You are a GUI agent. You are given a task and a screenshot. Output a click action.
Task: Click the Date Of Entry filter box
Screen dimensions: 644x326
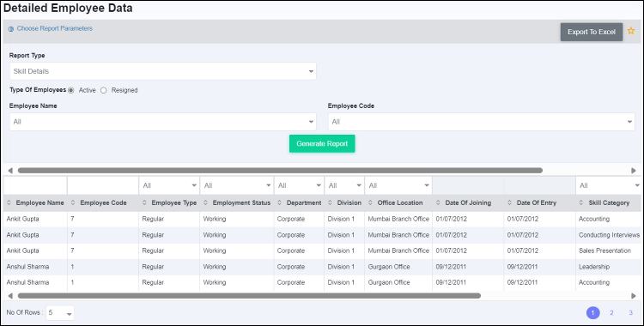(540, 185)
